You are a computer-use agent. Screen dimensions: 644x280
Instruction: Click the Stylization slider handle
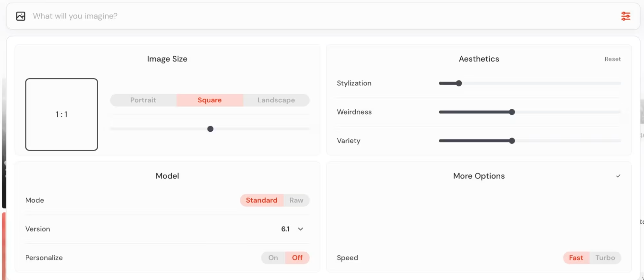coord(458,83)
